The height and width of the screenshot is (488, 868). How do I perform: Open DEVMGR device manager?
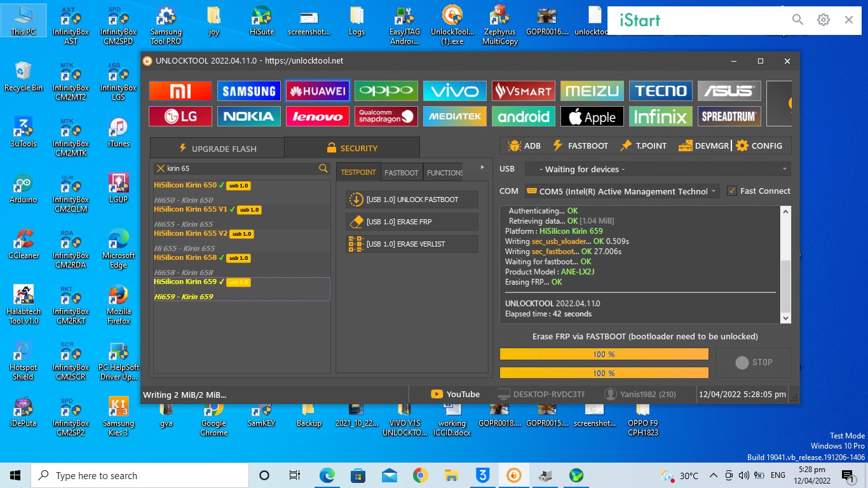click(x=703, y=146)
